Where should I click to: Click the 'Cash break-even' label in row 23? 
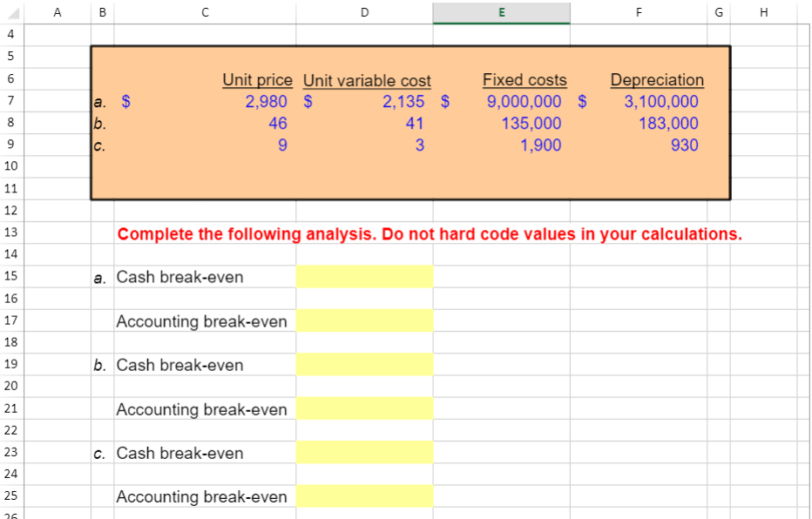pos(179,453)
